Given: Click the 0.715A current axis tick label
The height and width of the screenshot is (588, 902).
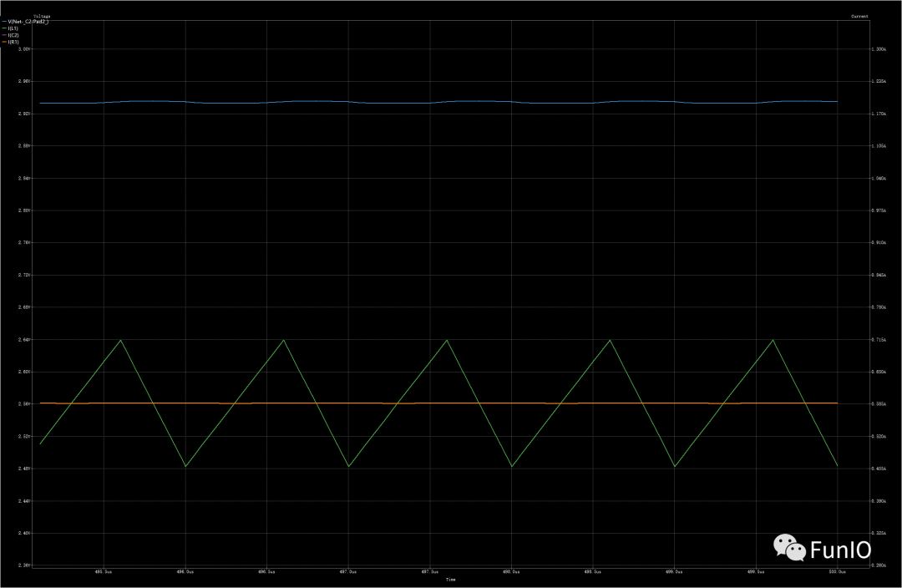Looking at the screenshot, I should pyautogui.click(x=879, y=339).
